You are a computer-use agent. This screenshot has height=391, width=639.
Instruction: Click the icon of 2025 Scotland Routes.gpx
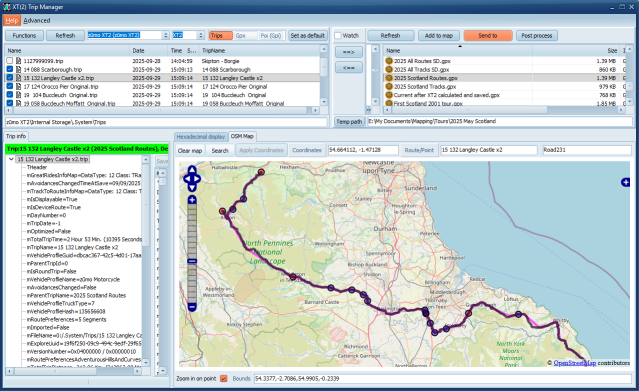pos(389,78)
